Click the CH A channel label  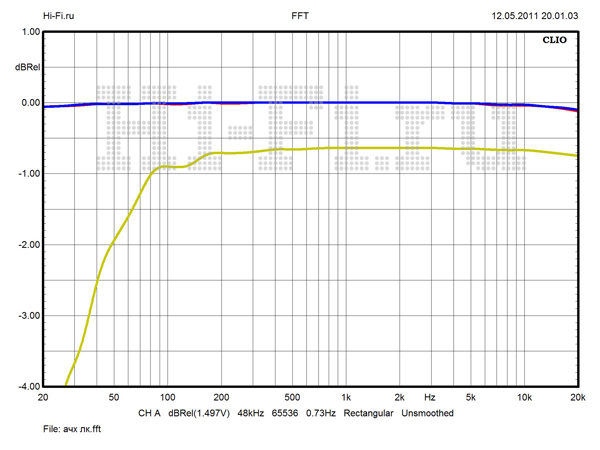149,412
